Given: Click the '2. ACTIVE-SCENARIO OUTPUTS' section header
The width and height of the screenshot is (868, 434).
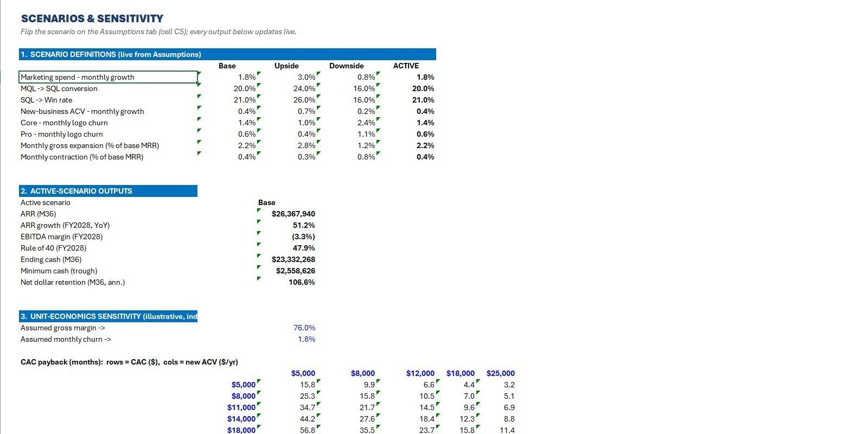Looking at the screenshot, I should click(108, 191).
